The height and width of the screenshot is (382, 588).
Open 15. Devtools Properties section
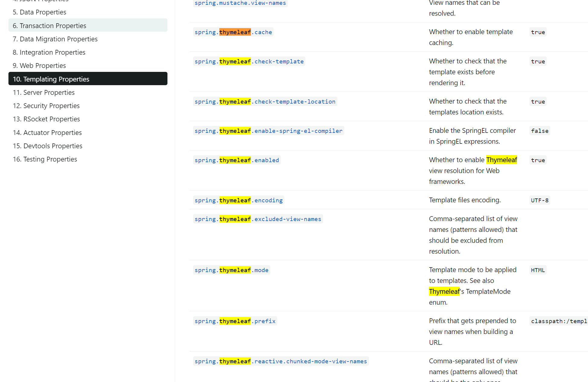tap(47, 146)
